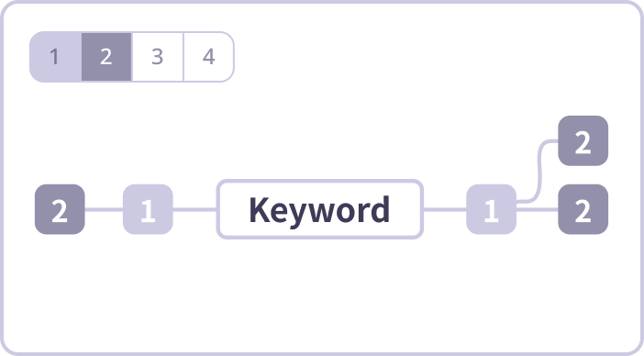This screenshot has width=644, height=356.
Task: Select the dark 2 node at far left
Action: tap(60, 209)
